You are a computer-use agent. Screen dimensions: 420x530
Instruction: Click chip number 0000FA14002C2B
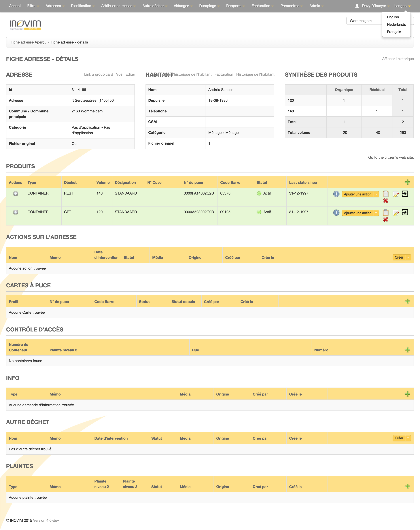point(199,193)
